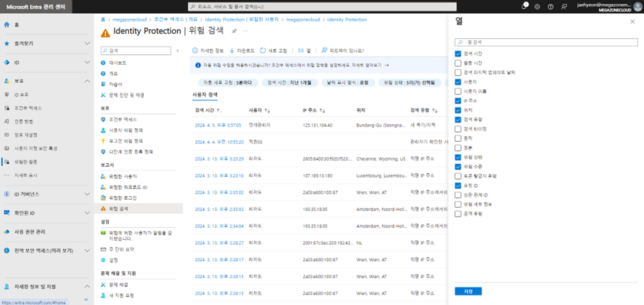Viewport: 644px width, 305px height.
Task: Uncheck the 사용자 column checkbox
Action: (x=458, y=82)
